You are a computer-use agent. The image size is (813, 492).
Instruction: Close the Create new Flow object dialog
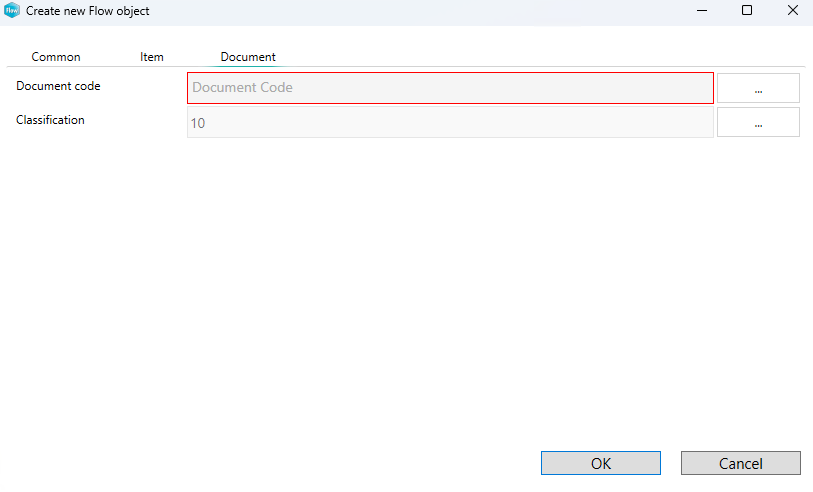(792, 11)
